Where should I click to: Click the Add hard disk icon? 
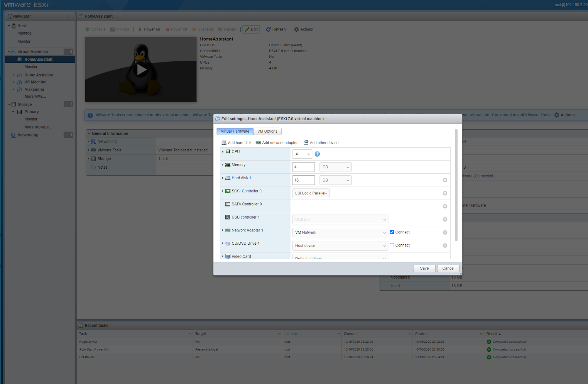coord(224,143)
